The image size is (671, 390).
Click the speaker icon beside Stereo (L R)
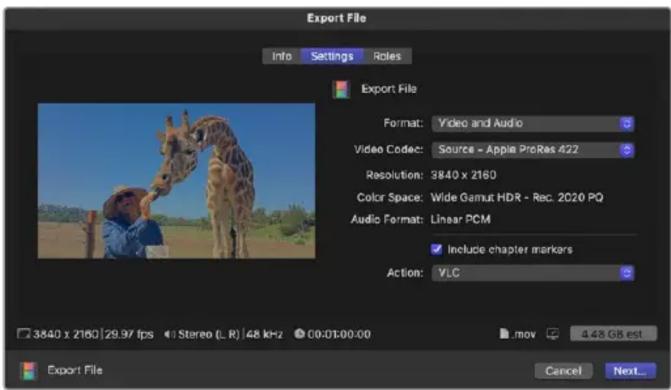(x=169, y=334)
